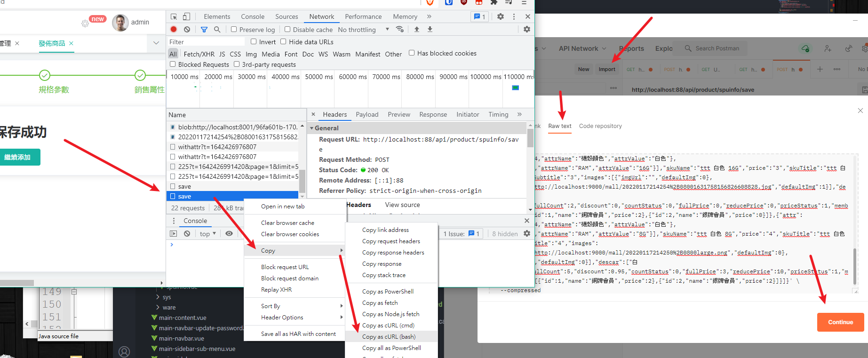Select Replay XHR from context menu
Viewport: 868px width, 358px height.
[295, 290]
